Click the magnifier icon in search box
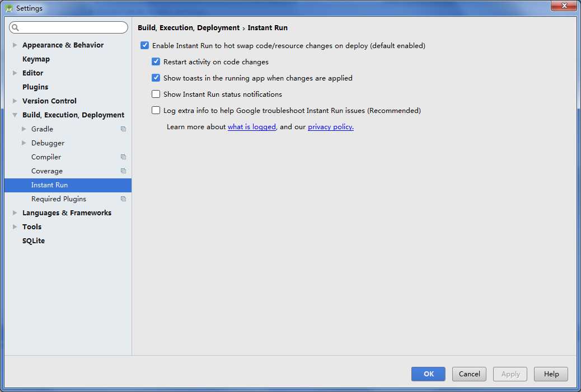Image resolution: width=581 pixels, height=392 pixels. pyautogui.click(x=15, y=27)
